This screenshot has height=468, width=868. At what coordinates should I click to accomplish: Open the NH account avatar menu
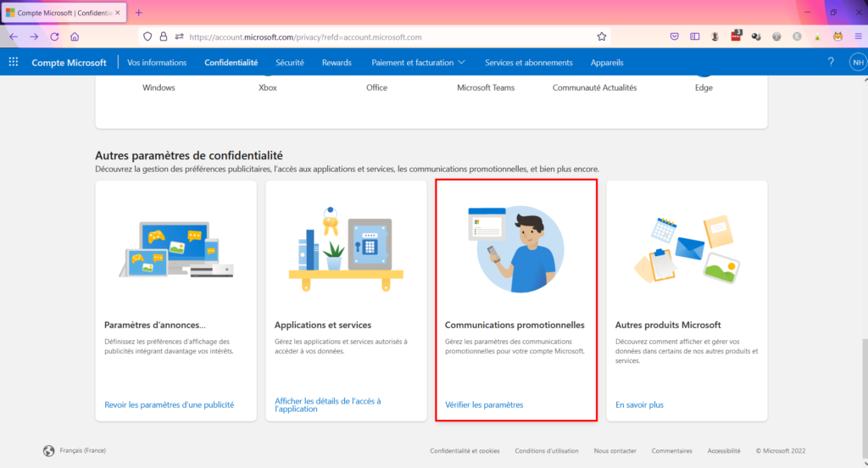(x=858, y=62)
